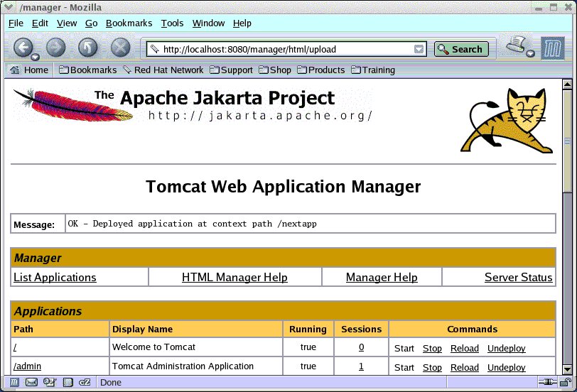Reload the Welcome to Tomcat application
The image size is (577, 392).
tap(465, 348)
